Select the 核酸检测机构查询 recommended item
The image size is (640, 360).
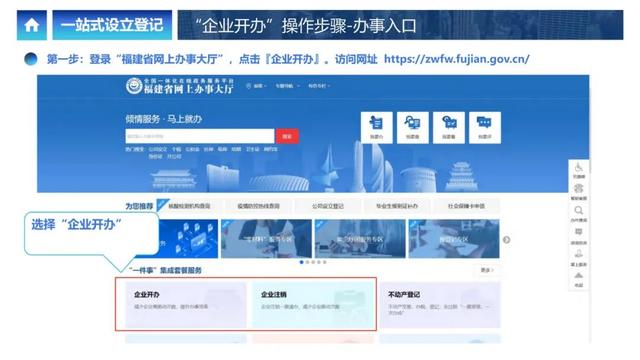(189, 206)
